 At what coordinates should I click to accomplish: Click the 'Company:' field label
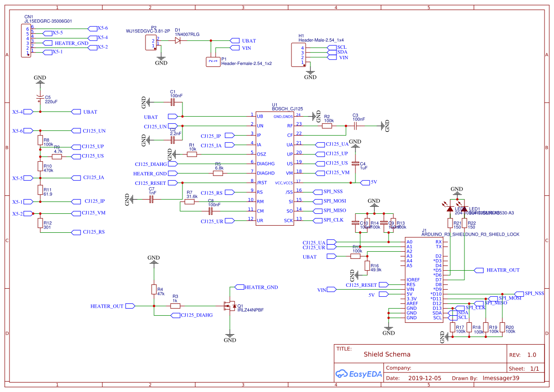[399, 368]
